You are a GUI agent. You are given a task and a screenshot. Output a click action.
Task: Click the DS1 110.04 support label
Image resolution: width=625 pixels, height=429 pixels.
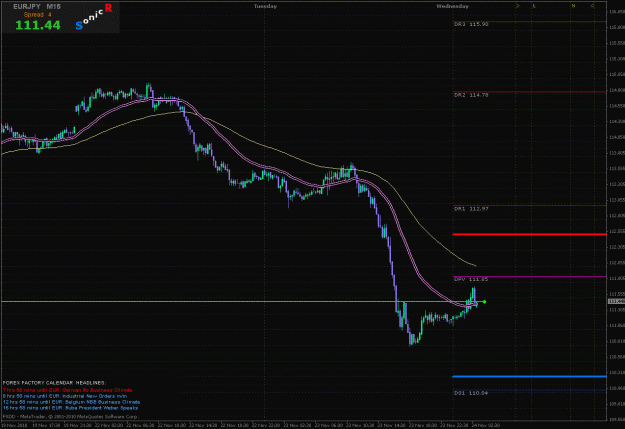[x=471, y=393]
